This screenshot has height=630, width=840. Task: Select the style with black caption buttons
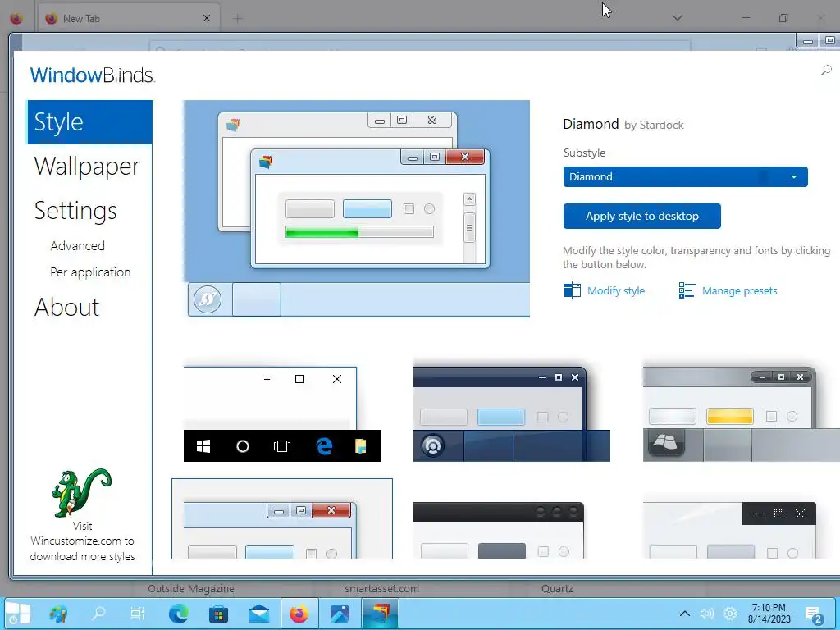pyautogui.click(x=729, y=531)
